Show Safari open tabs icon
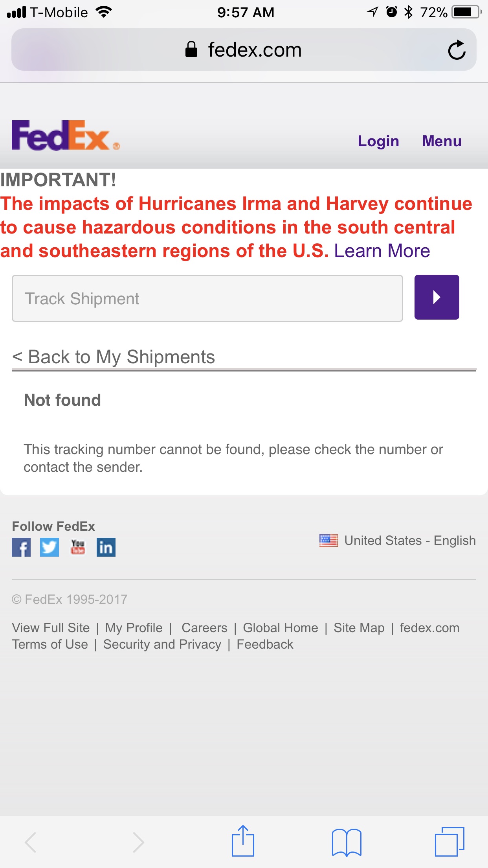Screen dimensions: 488x868 (x=449, y=842)
